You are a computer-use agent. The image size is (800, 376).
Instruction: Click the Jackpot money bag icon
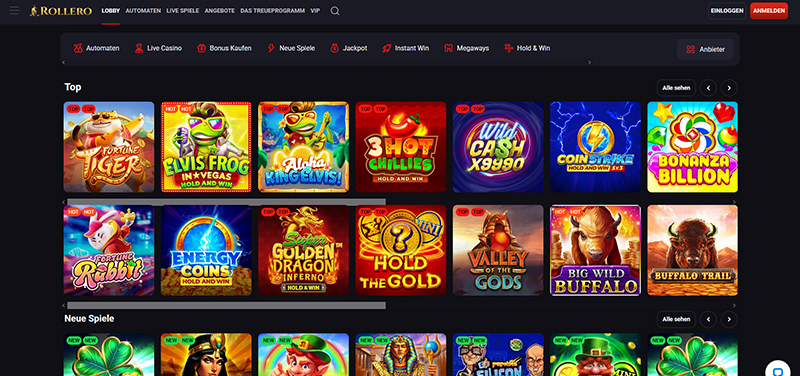pyautogui.click(x=335, y=48)
